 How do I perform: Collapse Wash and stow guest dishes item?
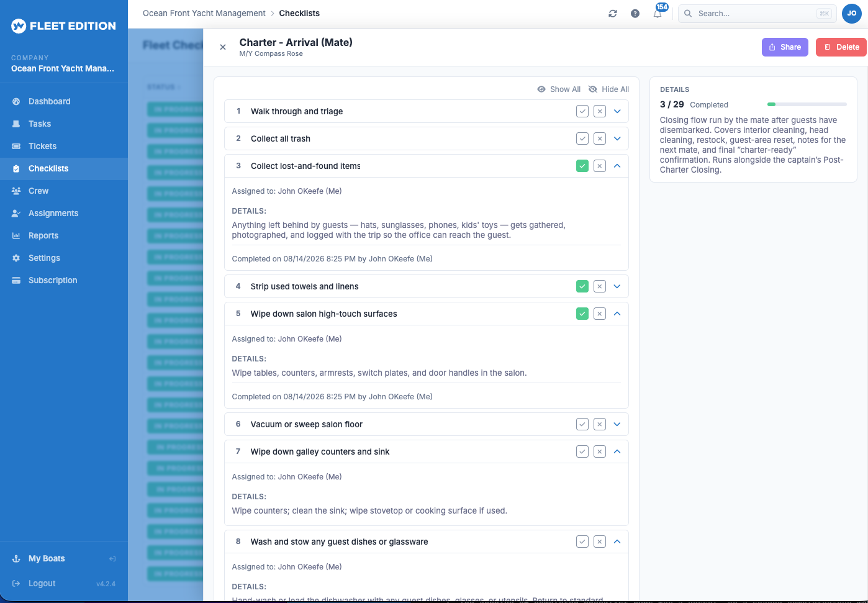tap(617, 542)
